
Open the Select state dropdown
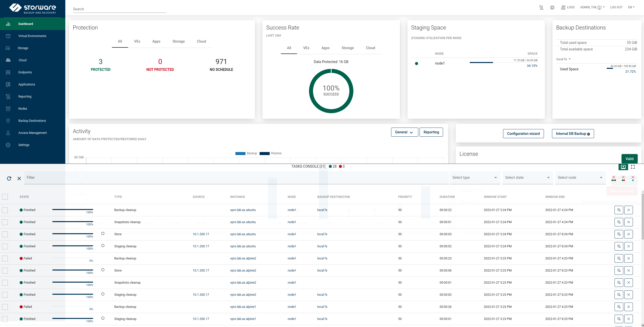click(527, 178)
